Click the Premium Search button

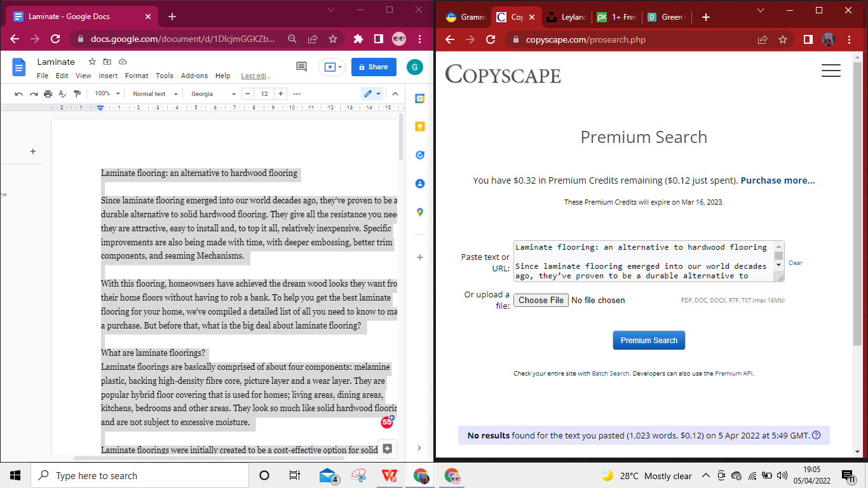pos(648,340)
